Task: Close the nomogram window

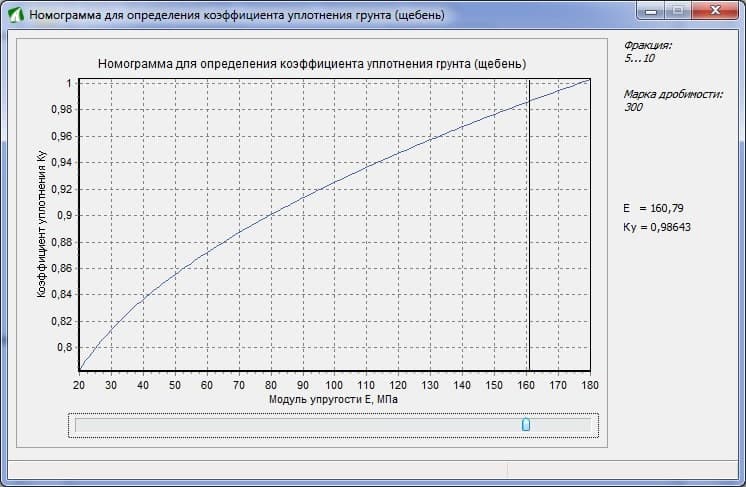Action: pyautogui.click(x=715, y=11)
